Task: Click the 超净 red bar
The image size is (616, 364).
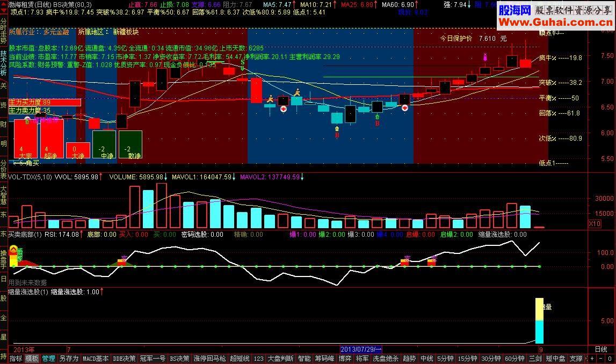Action: [x=52, y=139]
